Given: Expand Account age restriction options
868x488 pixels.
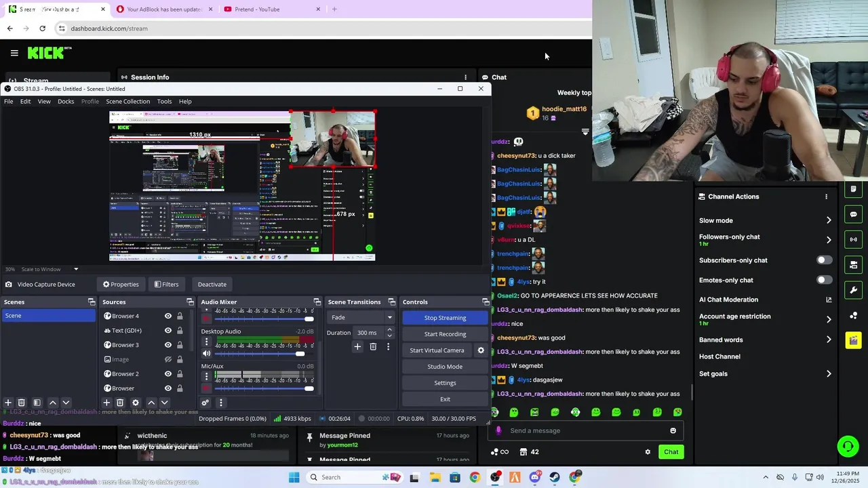Looking at the screenshot, I should (829, 319).
